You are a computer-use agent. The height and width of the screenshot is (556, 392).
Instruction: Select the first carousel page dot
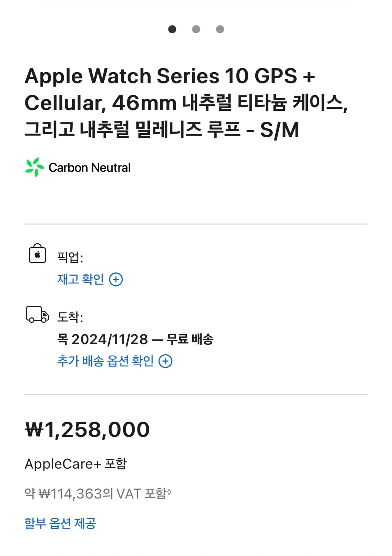pyautogui.click(x=172, y=29)
